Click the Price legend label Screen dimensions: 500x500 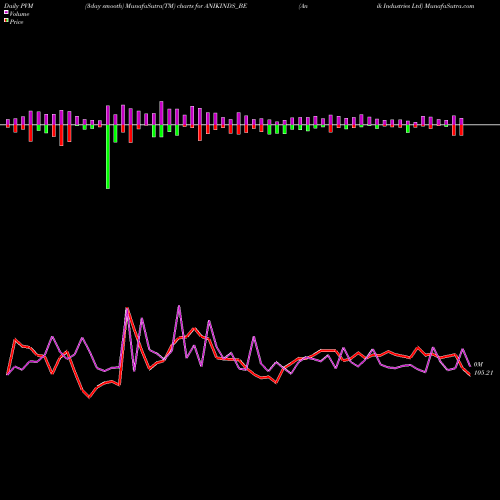(x=16, y=22)
